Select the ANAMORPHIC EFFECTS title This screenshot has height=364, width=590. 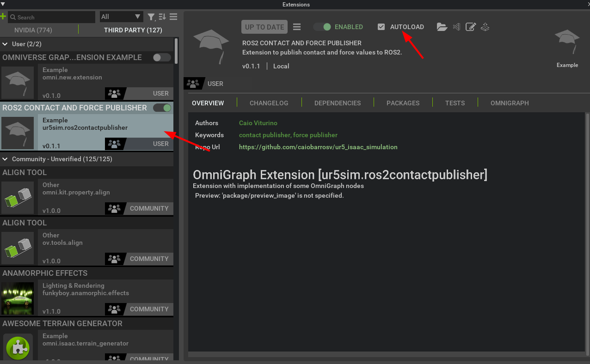[x=45, y=273]
